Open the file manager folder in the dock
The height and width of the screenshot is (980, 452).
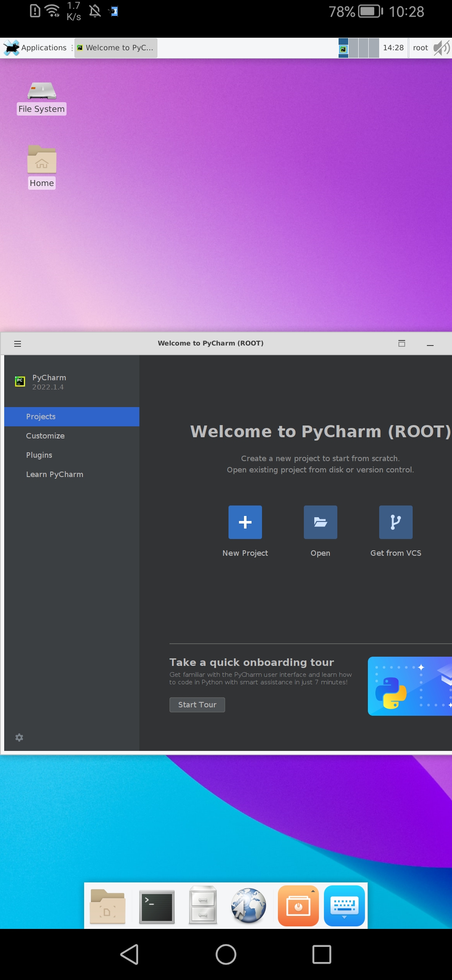pos(108,907)
